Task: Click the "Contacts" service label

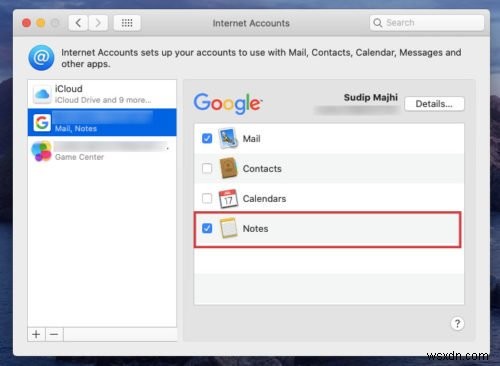Action: pos(262,169)
